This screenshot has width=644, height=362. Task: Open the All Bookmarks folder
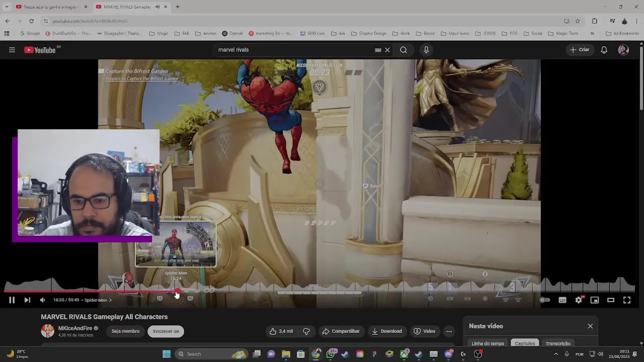[x=622, y=34]
